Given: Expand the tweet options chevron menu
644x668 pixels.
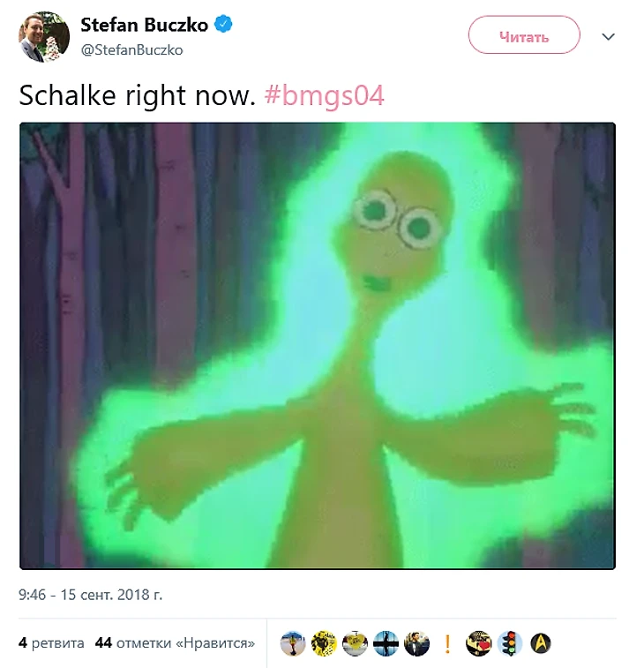Looking at the screenshot, I should coord(608,37).
